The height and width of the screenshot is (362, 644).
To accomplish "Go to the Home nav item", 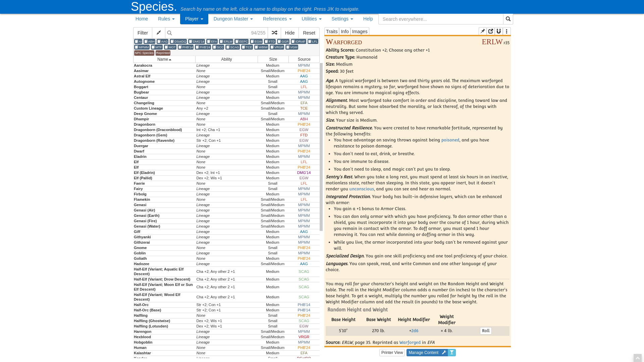I will [x=142, y=19].
